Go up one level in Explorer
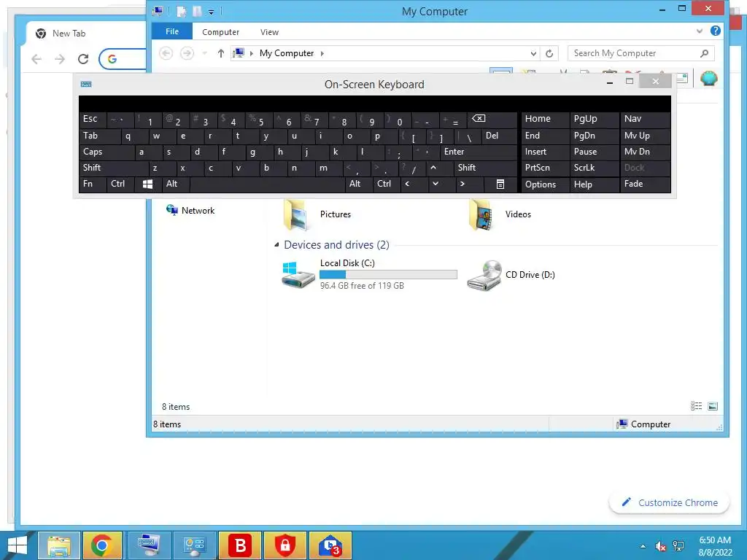 pyautogui.click(x=220, y=53)
